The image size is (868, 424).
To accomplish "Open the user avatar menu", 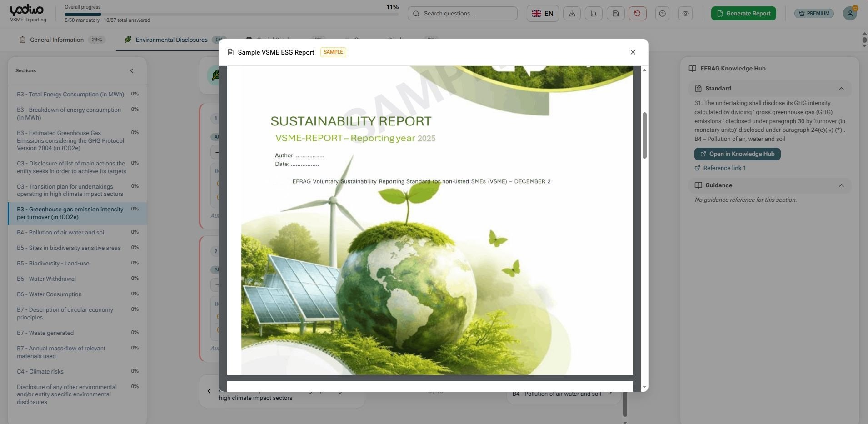I will pyautogui.click(x=850, y=14).
